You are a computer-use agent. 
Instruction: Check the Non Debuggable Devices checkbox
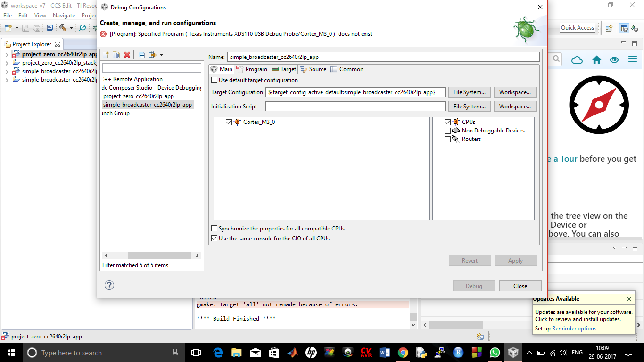pos(448,131)
